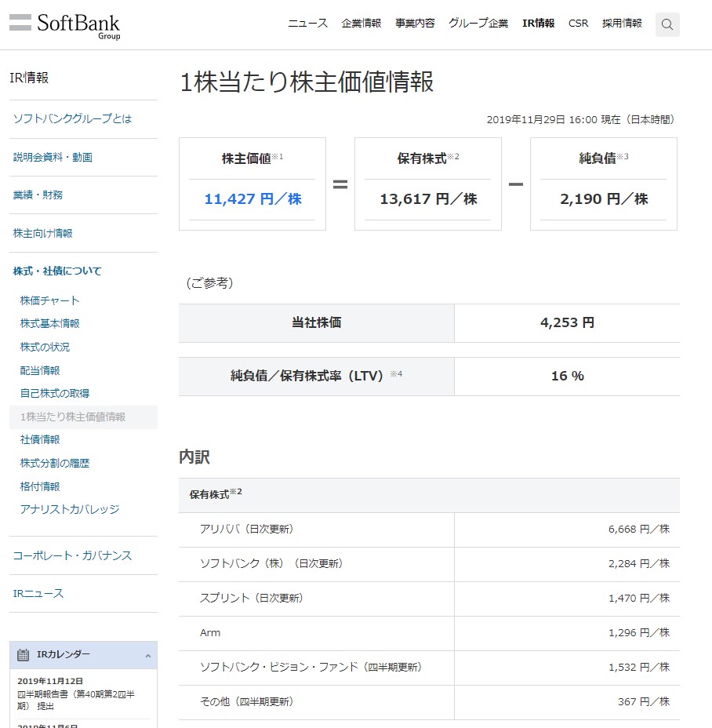Click the IR calendar icon
The image size is (712, 728).
click(x=24, y=654)
